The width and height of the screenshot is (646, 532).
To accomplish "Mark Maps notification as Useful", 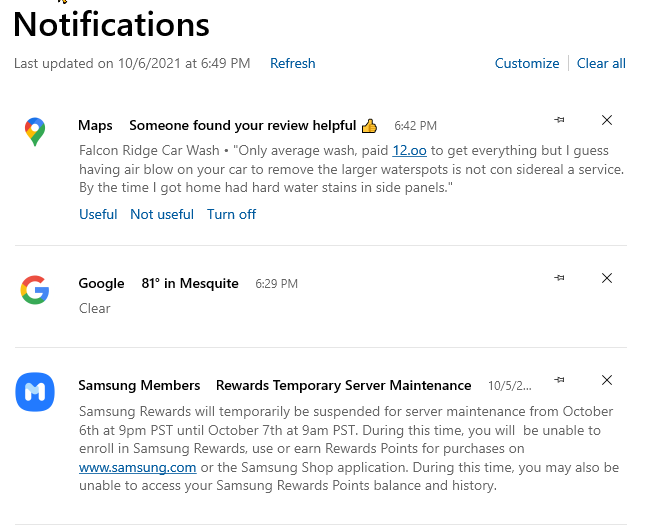I will (98, 214).
